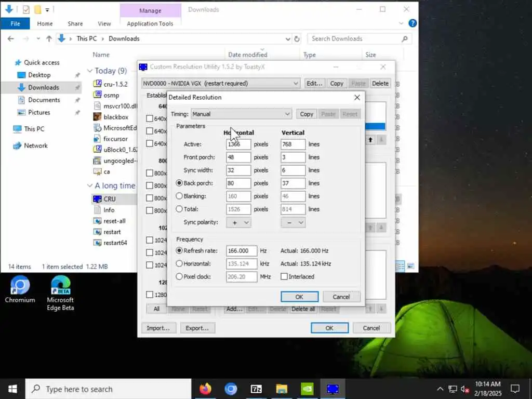Open Firefox from the taskbar
Image resolution: width=532 pixels, height=399 pixels.
coord(205,389)
